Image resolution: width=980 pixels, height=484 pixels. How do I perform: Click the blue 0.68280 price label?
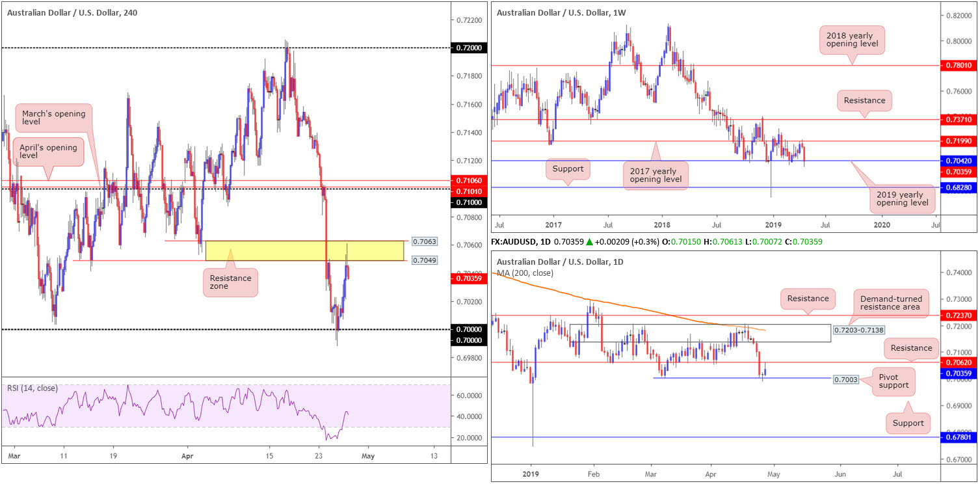tap(958, 187)
